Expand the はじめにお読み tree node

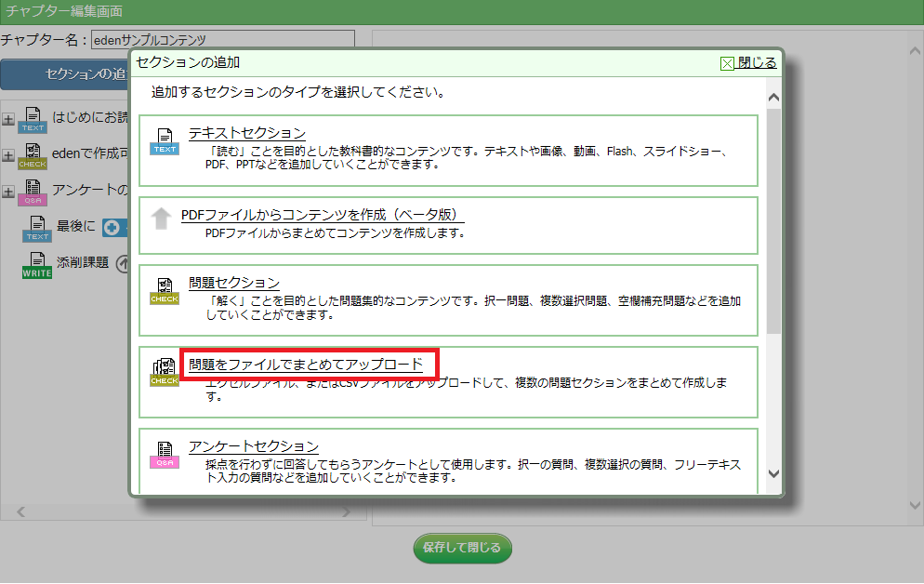(x=8, y=120)
